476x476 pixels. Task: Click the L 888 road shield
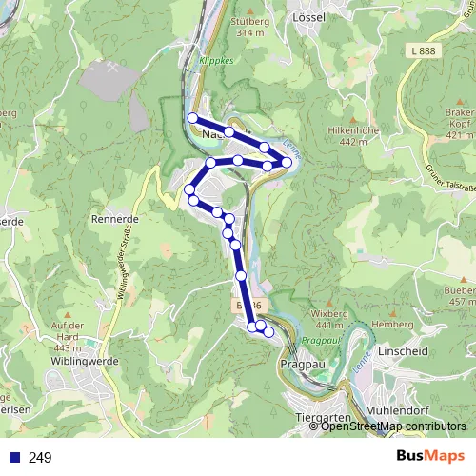point(424,50)
